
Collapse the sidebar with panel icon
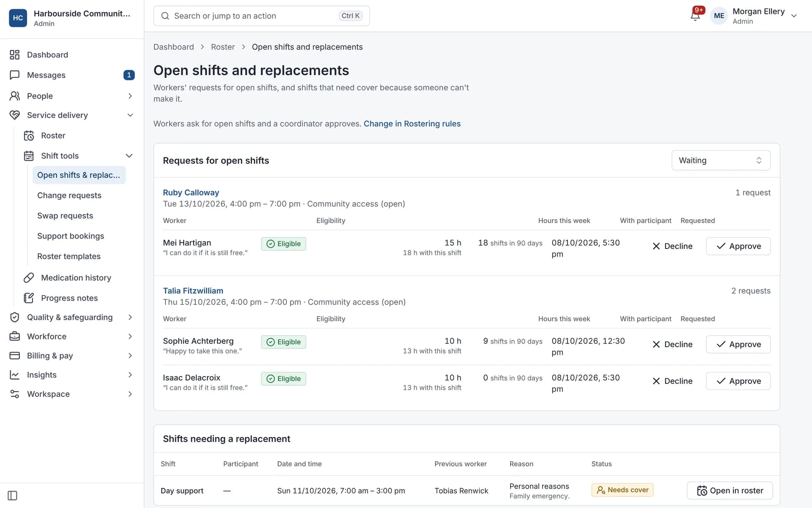(13, 495)
